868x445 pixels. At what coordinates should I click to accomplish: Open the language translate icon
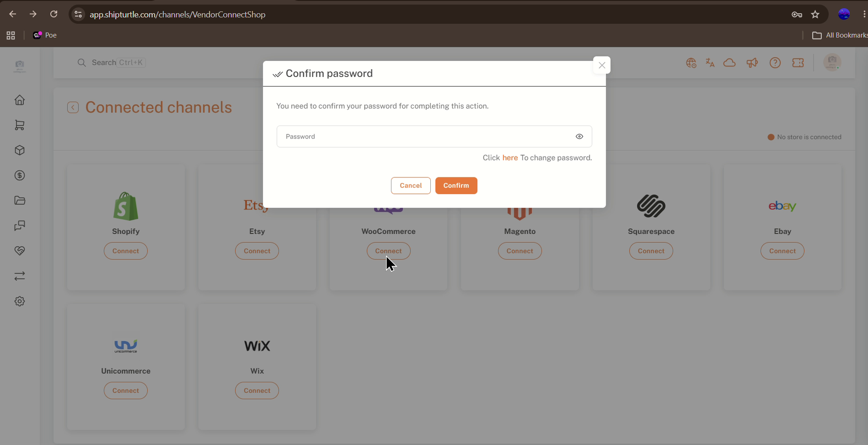(x=710, y=63)
